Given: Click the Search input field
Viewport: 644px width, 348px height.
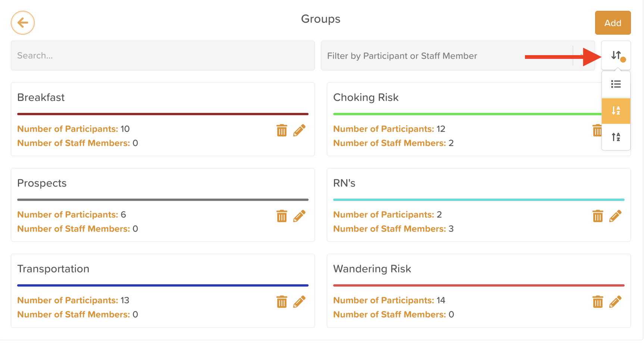Looking at the screenshot, I should [163, 56].
